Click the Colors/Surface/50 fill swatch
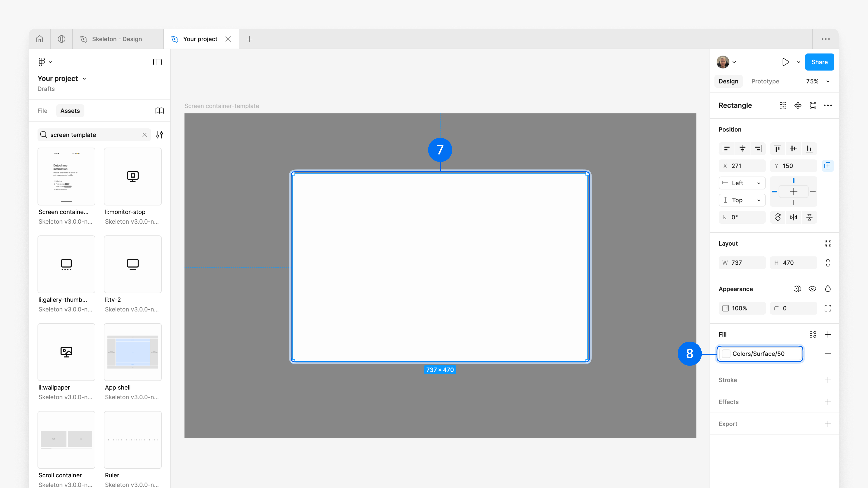Viewport: 868px width, 488px height. click(x=726, y=354)
